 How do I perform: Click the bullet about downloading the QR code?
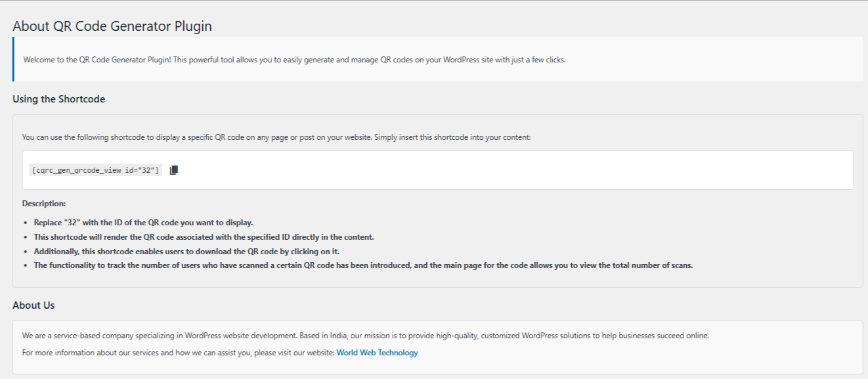tap(186, 252)
